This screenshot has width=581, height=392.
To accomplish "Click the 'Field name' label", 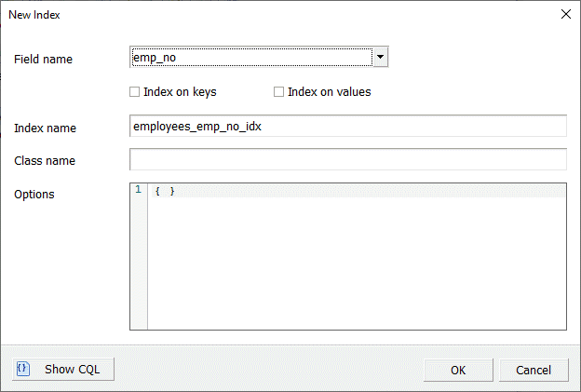I will pos(43,60).
